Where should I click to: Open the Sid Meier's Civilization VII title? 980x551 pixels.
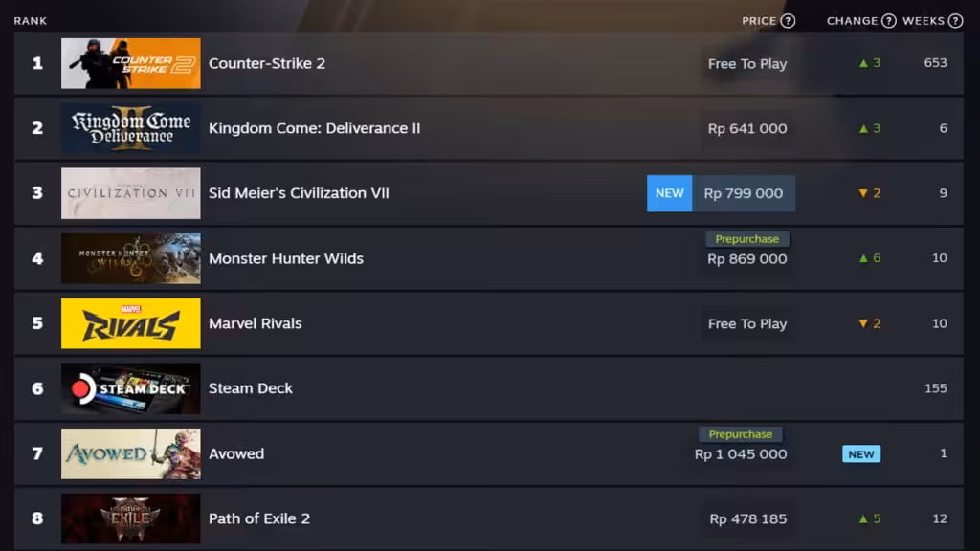pos(299,193)
